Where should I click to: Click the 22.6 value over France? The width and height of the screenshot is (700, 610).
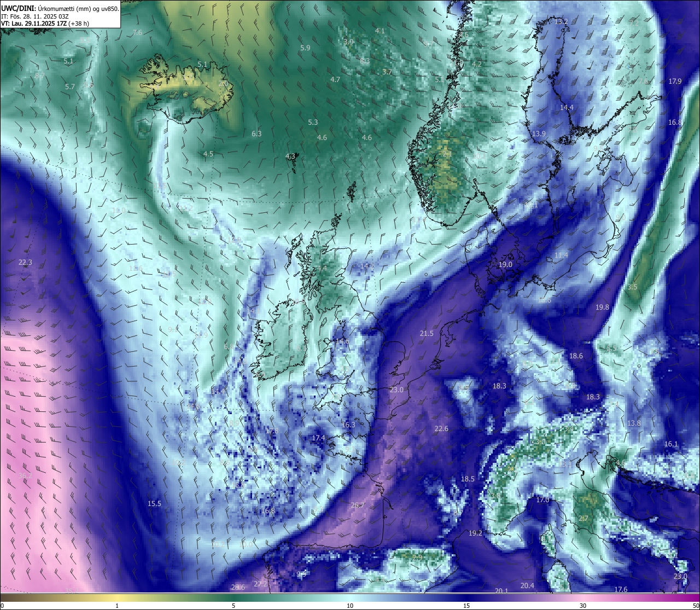click(x=441, y=429)
